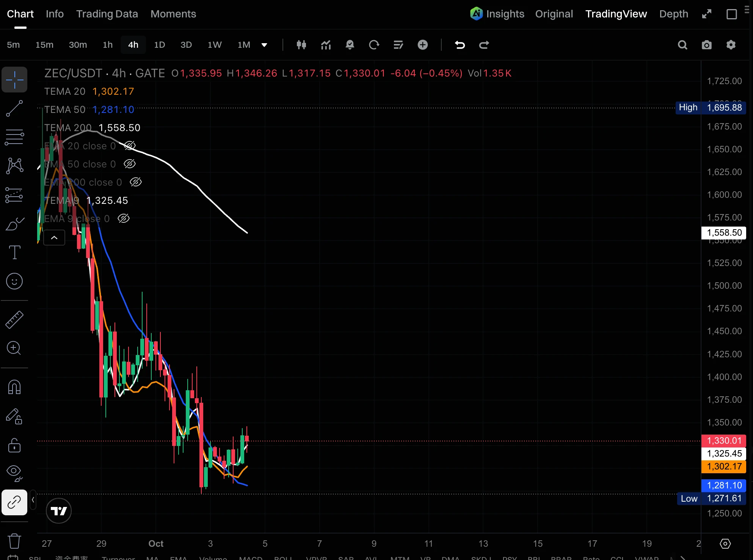Image resolution: width=753 pixels, height=560 pixels.
Task: Activate the zoom in tool
Action: pos(14,348)
